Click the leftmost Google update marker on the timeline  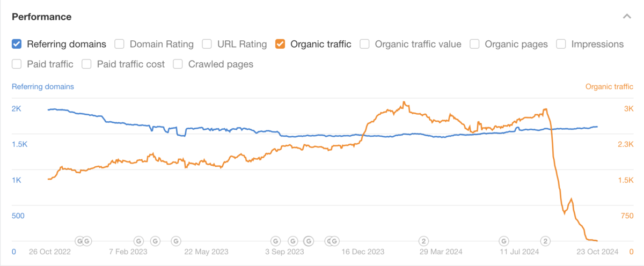tap(79, 241)
